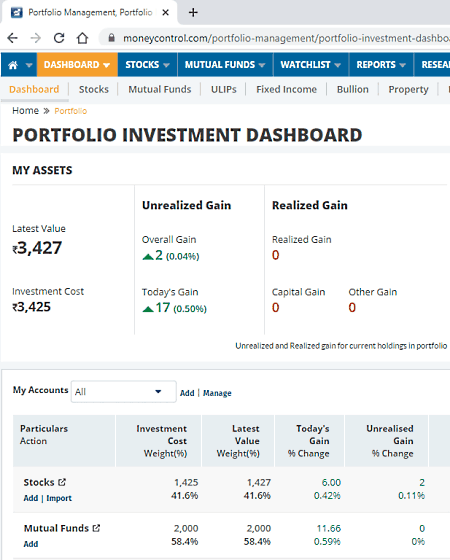Click Add link under Mutual Funds row
450x560 pixels.
(x=31, y=544)
